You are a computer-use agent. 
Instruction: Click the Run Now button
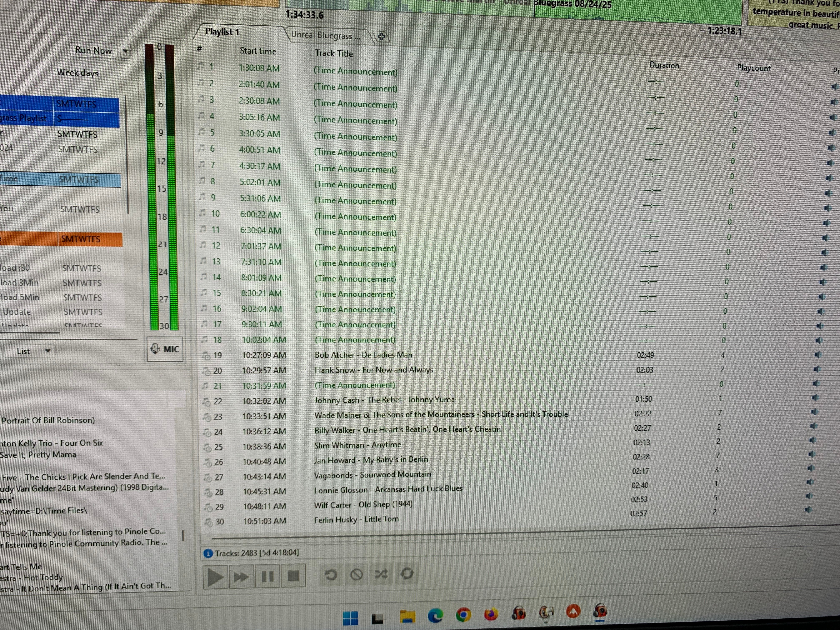point(94,50)
